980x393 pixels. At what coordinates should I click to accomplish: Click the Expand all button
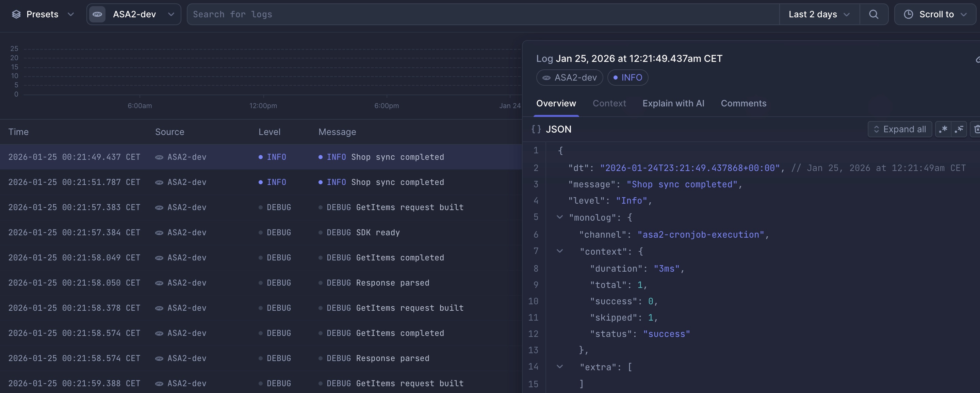click(899, 129)
